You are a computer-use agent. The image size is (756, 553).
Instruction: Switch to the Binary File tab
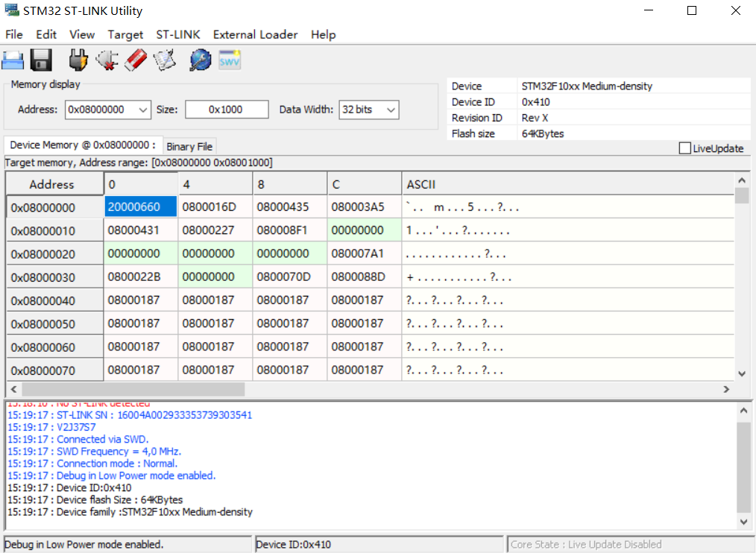pos(189,147)
